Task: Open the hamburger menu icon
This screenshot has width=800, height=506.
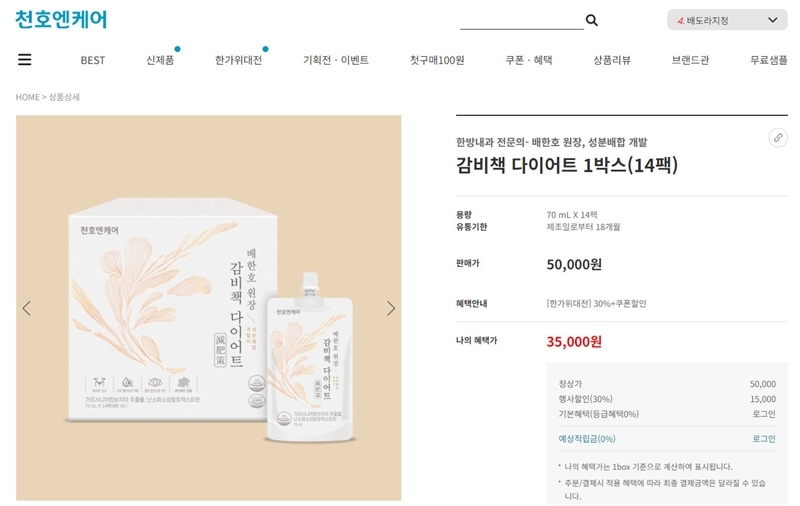Action: (x=24, y=60)
